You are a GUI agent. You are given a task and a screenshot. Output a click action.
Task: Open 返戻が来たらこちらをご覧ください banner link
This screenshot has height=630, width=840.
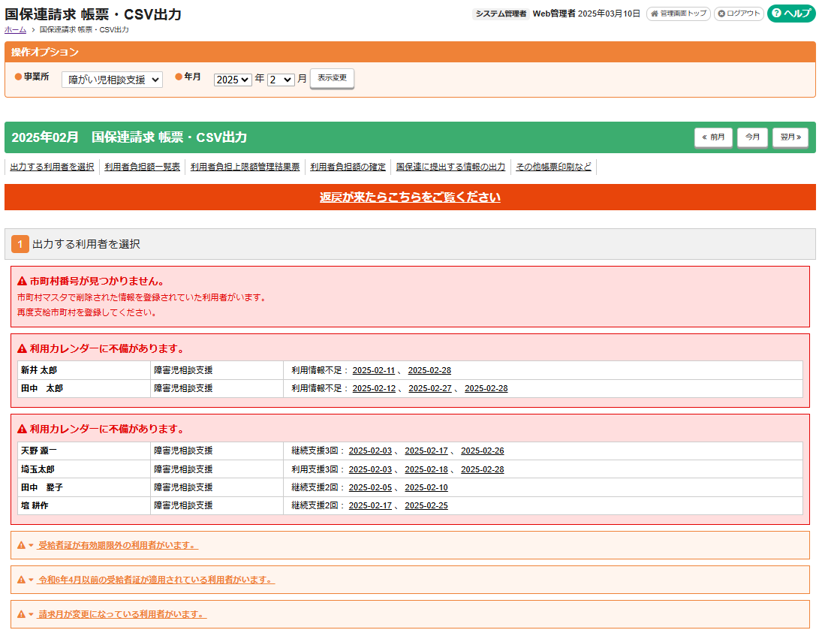(x=408, y=197)
